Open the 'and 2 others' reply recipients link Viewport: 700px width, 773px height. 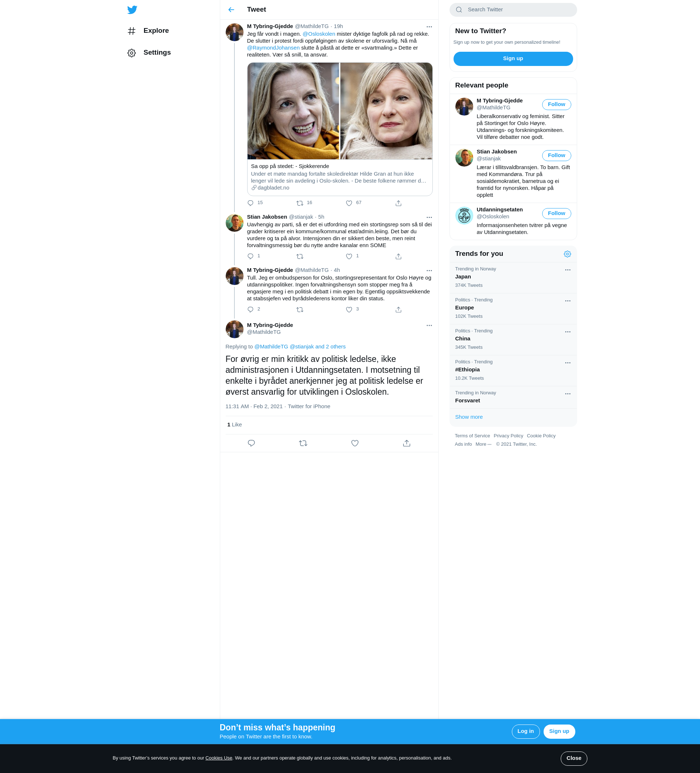point(330,347)
